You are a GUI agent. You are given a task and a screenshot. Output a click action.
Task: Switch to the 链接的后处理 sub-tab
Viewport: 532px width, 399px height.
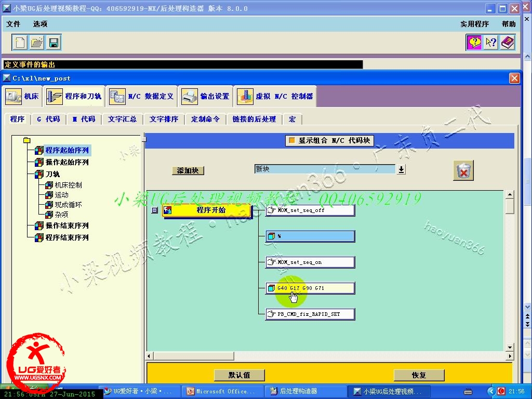[x=254, y=119]
